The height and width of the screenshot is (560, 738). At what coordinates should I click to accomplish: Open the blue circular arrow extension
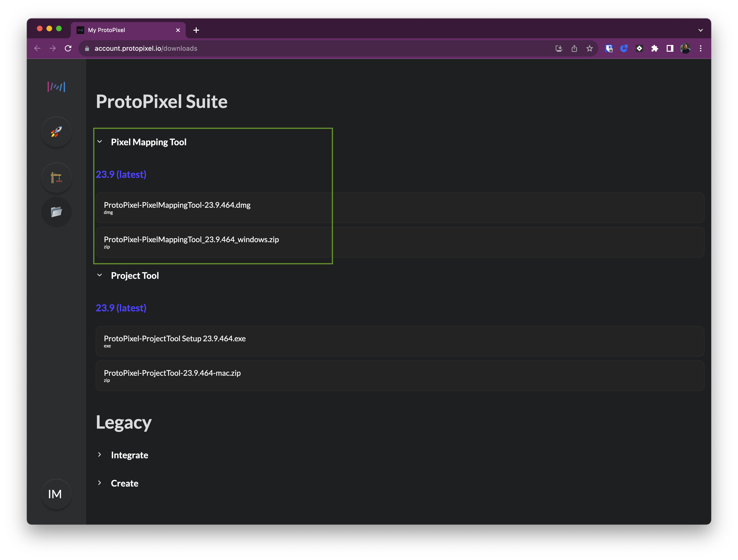pyautogui.click(x=624, y=48)
